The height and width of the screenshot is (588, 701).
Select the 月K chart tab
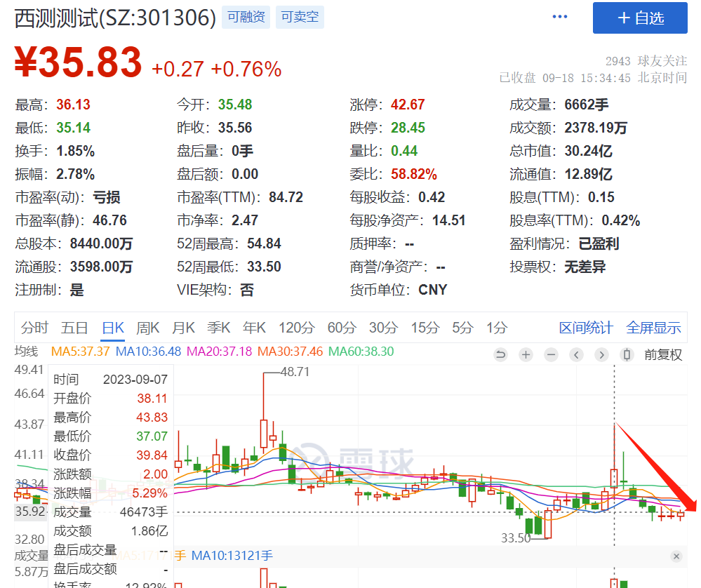[x=183, y=328]
